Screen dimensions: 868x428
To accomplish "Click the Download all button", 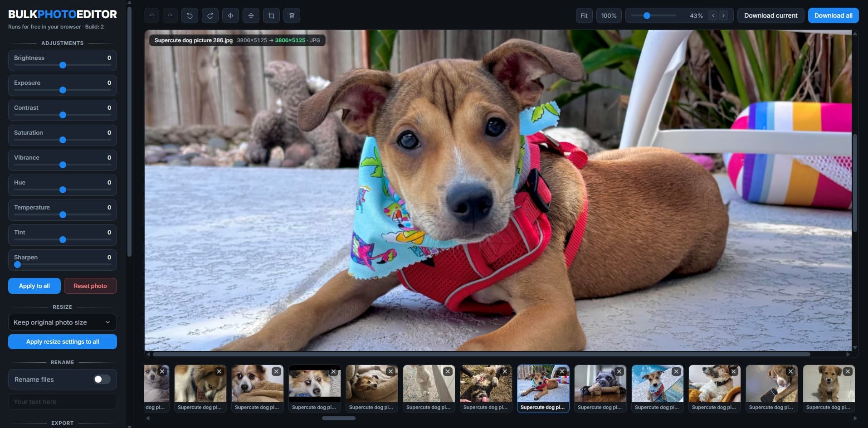I will pos(833,15).
